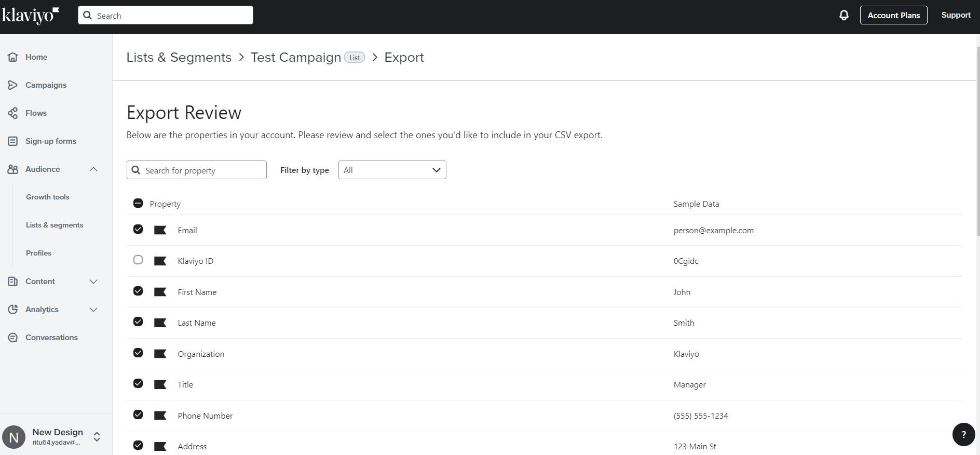Expand the Analytics sidebar section
This screenshot has height=455, width=980.
[93, 310]
